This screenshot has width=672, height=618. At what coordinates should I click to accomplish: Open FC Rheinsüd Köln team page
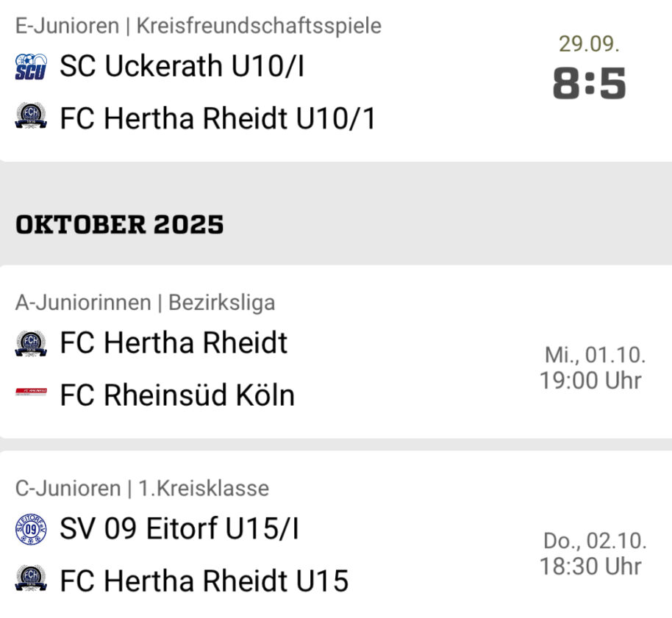(x=177, y=395)
